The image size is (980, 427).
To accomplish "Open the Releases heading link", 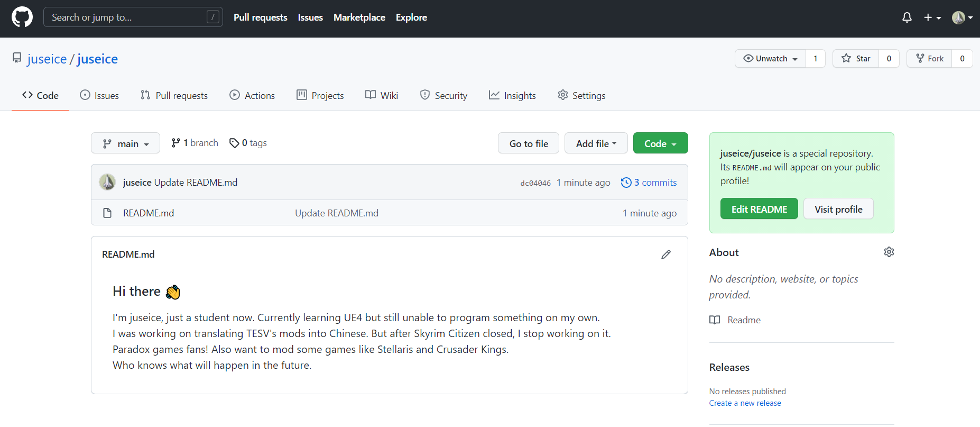I will click(729, 367).
